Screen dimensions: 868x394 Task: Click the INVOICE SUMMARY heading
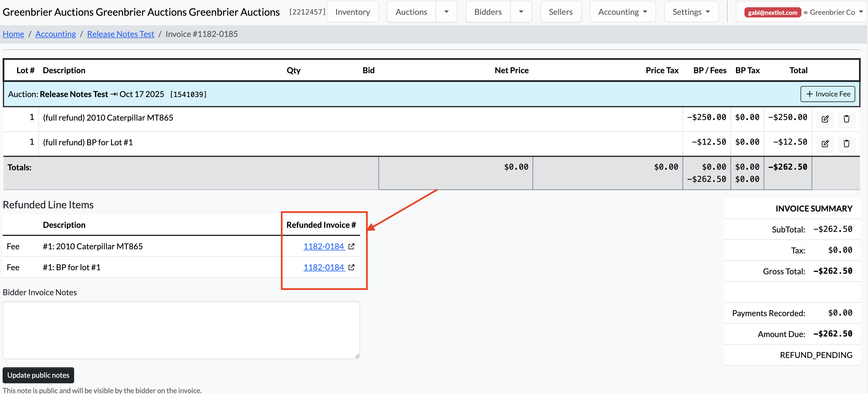pos(814,208)
